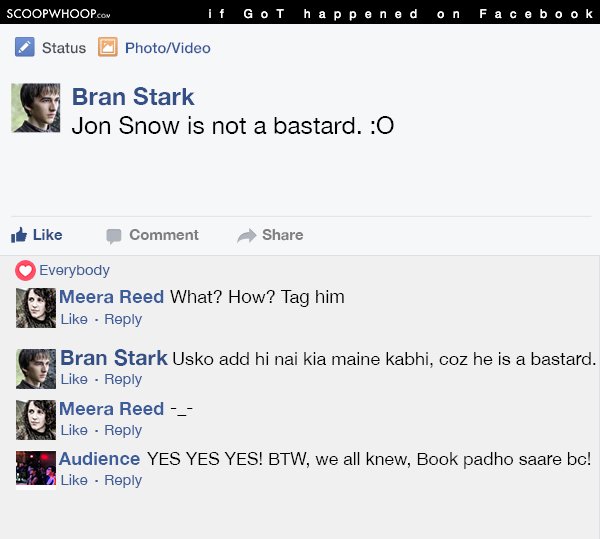Select the Status tab

(64, 48)
